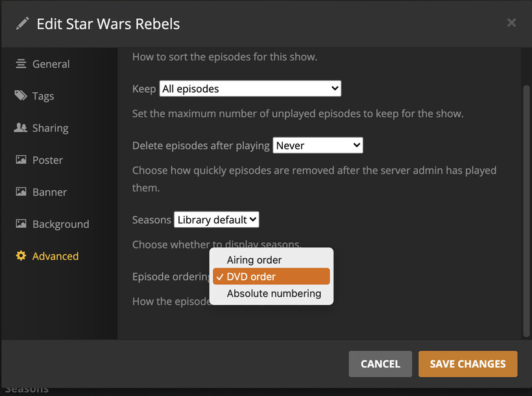Click the pencil edit icon in title
532x396 pixels.
tap(23, 24)
